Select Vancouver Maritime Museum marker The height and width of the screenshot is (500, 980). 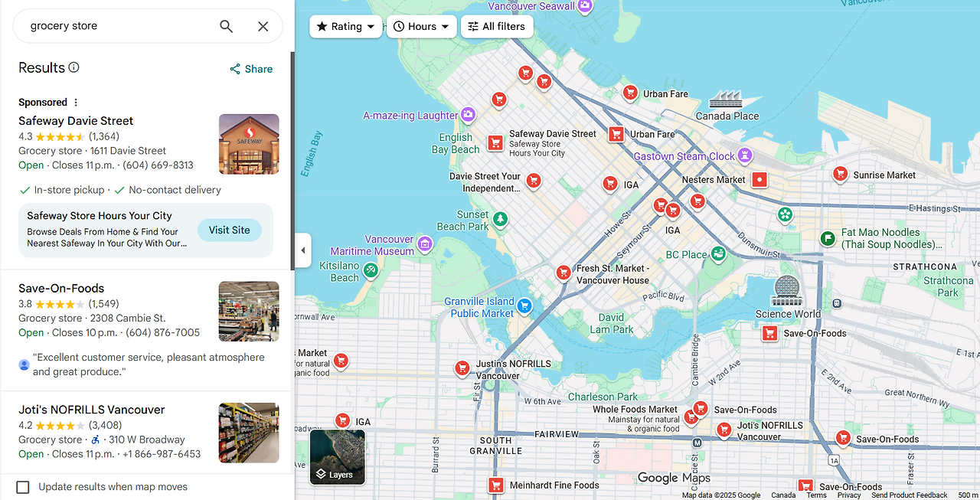tap(425, 244)
